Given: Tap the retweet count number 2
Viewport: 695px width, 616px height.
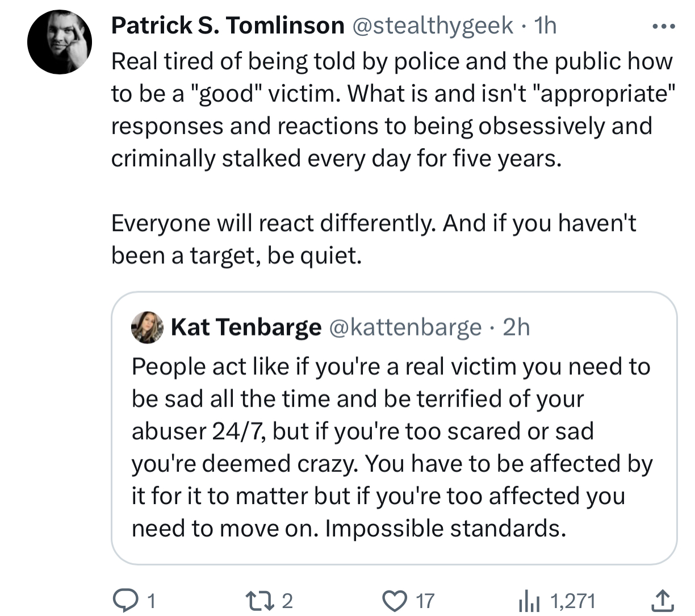Looking at the screenshot, I should tap(287, 601).
